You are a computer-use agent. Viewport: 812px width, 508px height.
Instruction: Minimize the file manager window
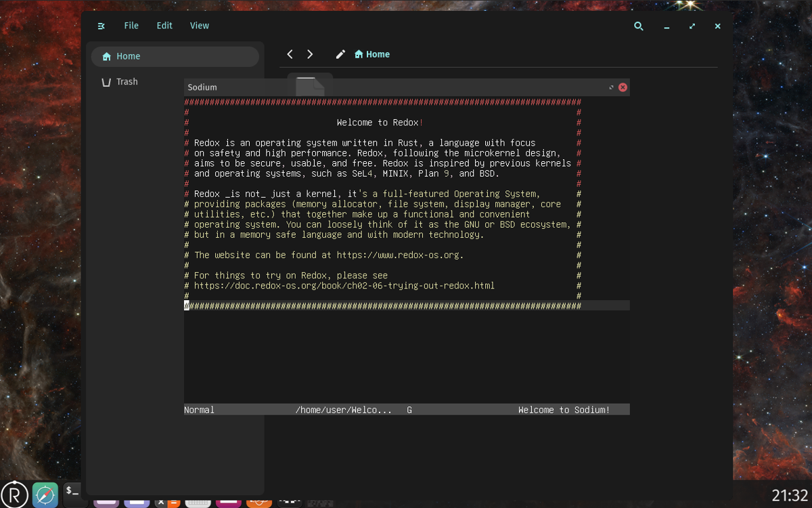click(x=667, y=26)
